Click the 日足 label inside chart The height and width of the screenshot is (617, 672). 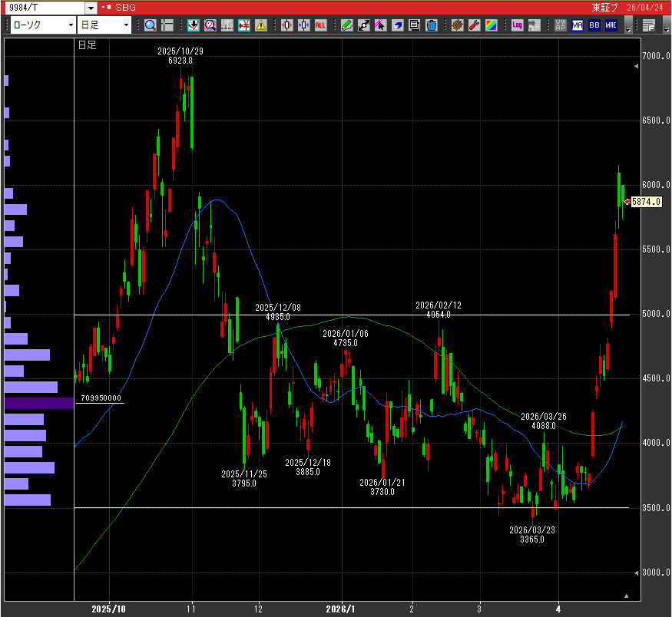click(x=87, y=45)
